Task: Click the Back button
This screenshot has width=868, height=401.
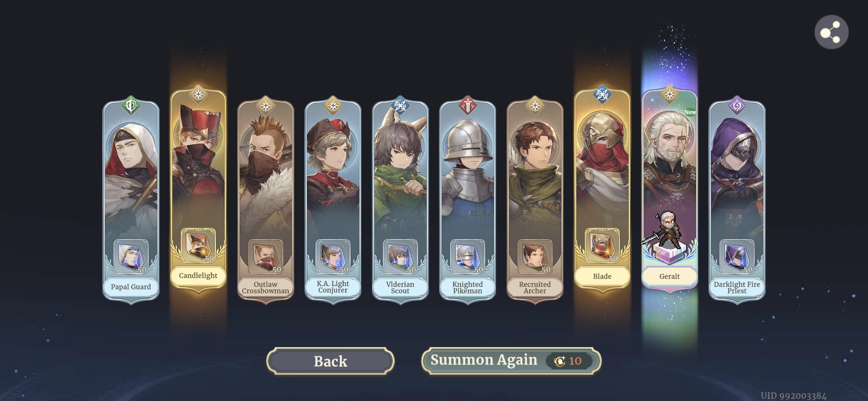Action: [x=330, y=361]
